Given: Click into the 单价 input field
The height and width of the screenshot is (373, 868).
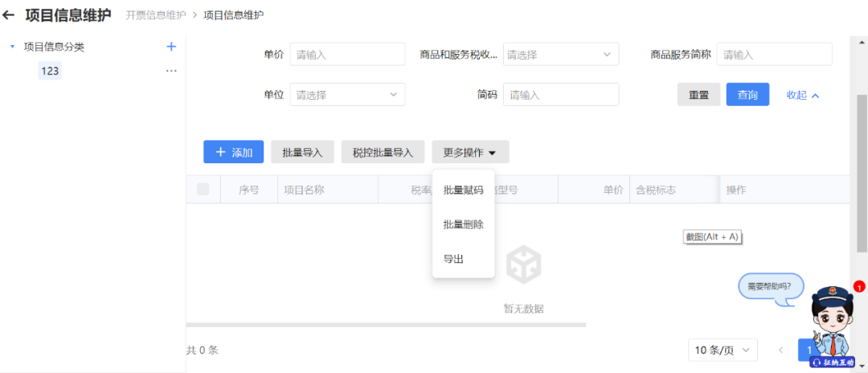Looking at the screenshot, I should click(347, 55).
